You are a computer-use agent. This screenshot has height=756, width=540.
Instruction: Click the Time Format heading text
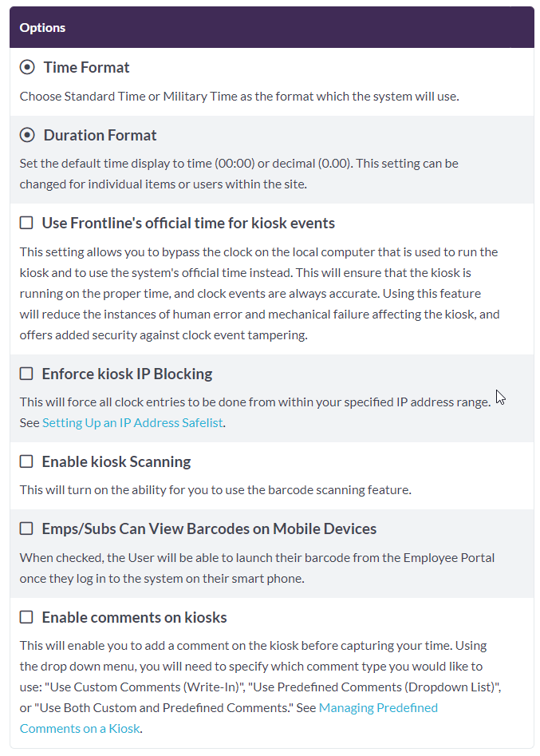[x=86, y=68]
